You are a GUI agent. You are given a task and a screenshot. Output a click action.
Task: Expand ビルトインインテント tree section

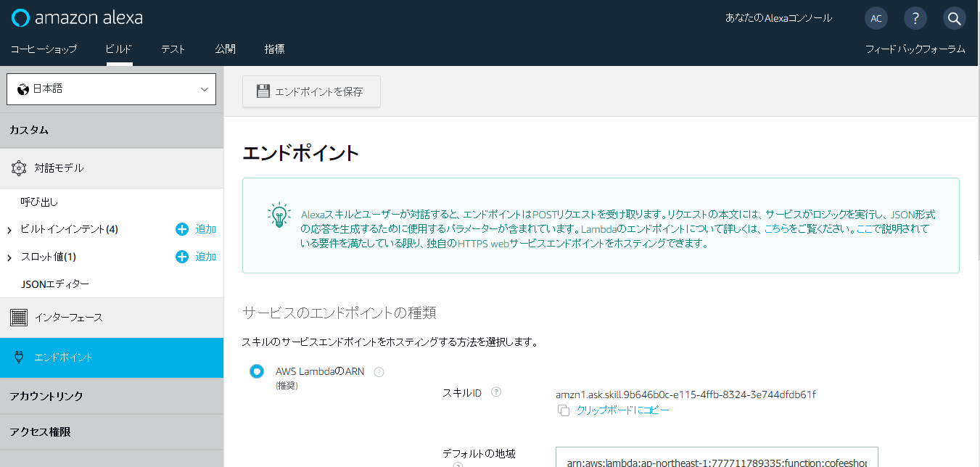pyautogui.click(x=9, y=230)
